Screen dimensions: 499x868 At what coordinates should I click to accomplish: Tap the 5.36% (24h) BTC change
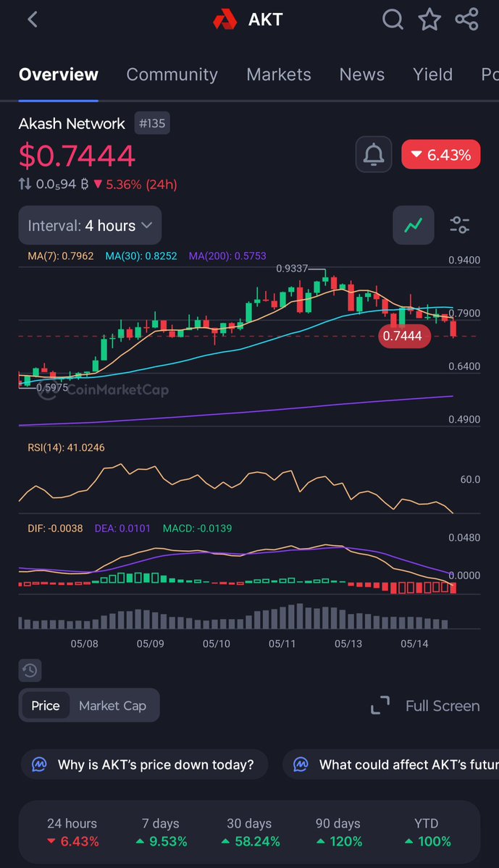pyautogui.click(x=135, y=185)
